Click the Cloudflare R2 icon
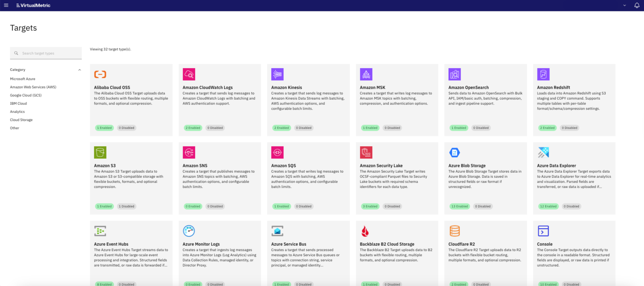 (454, 231)
